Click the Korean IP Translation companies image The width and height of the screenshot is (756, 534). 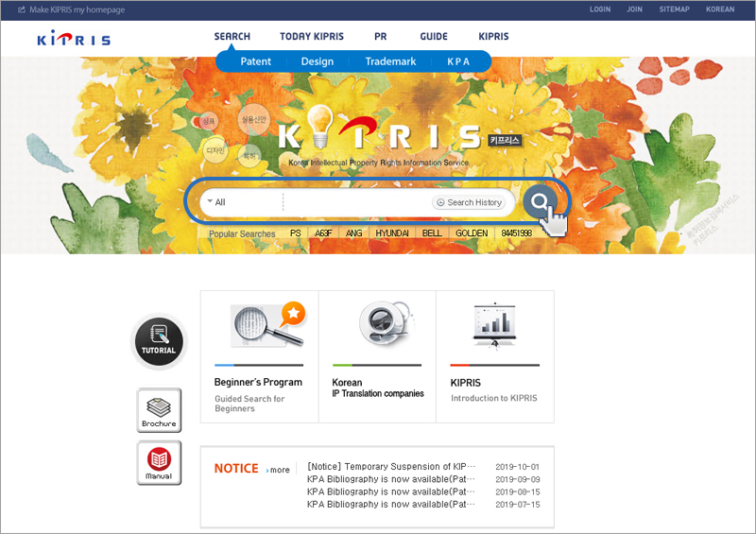tap(386, 323)
